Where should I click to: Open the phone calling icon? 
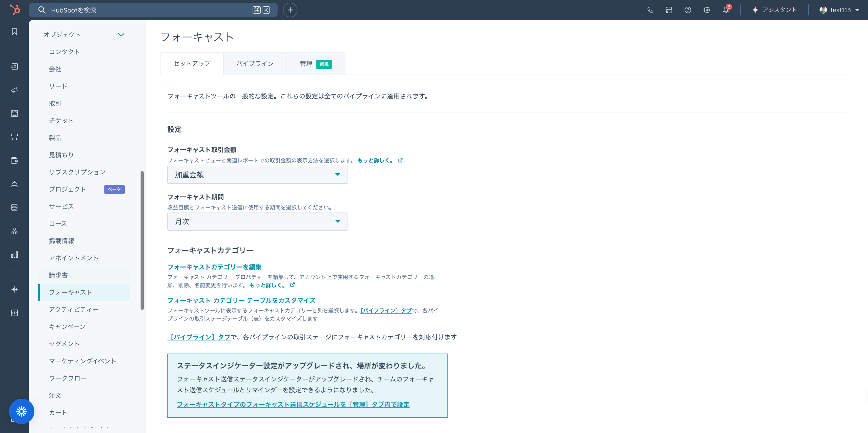650,10
